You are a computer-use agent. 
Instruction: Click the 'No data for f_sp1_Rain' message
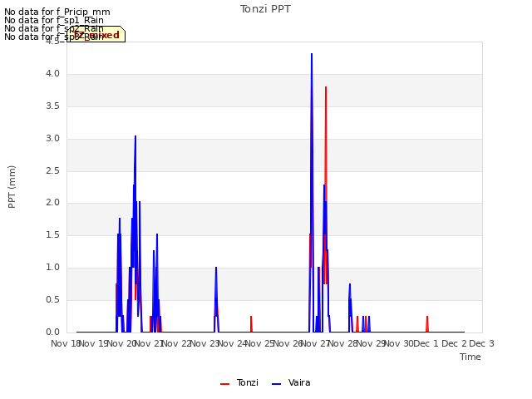[x=53, y=20]
